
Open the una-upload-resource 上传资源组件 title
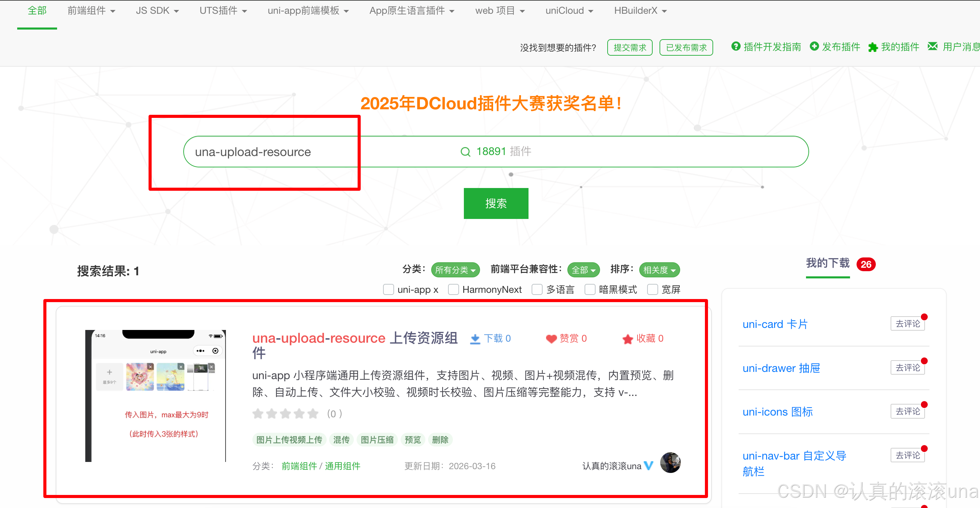[x=355, y=345]
